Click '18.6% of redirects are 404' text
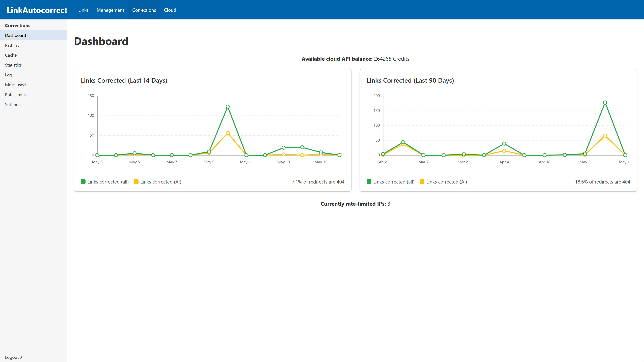Screen dimensions: 644x362 click(603, 182)
